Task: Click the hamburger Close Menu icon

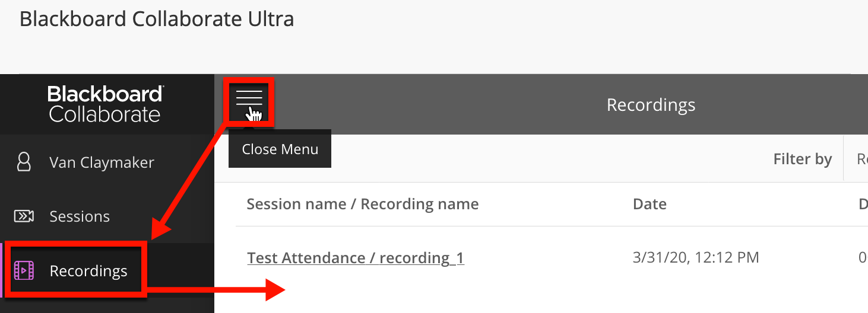Action: [249, 98]
